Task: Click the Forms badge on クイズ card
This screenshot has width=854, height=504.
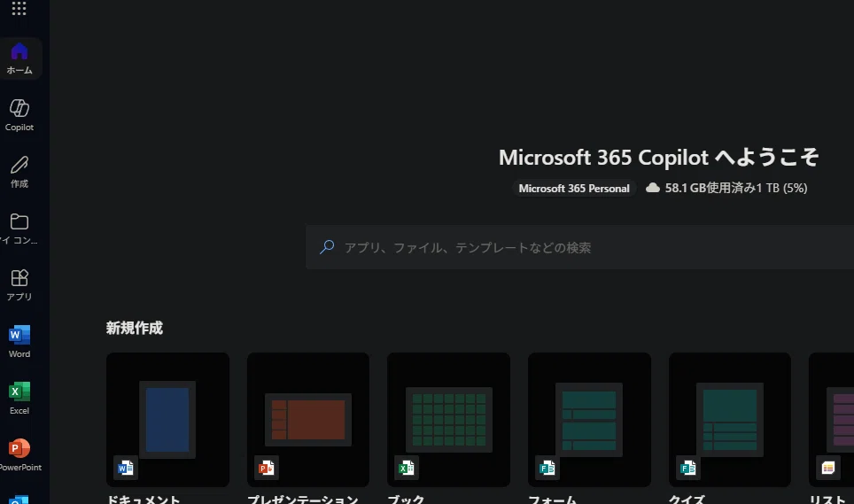Action: (x=687, y=468)
